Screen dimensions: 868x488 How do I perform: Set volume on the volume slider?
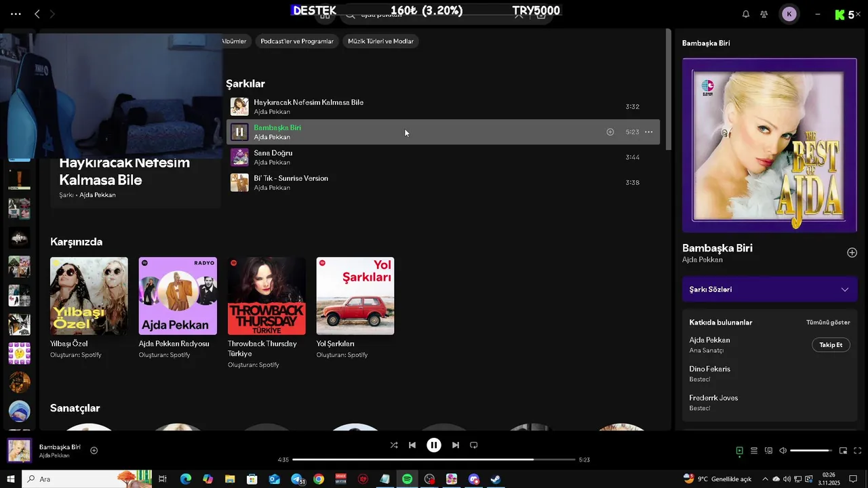click(811, 451)
